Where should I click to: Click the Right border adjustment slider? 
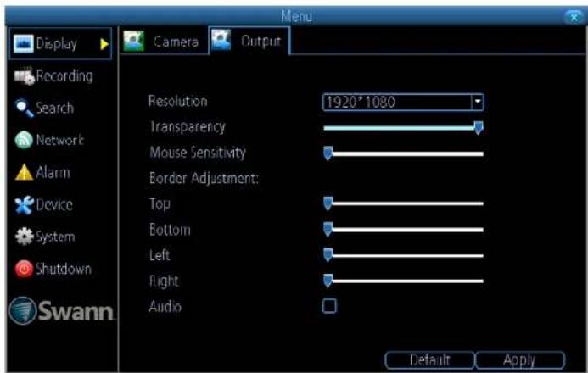click(404, 281)
